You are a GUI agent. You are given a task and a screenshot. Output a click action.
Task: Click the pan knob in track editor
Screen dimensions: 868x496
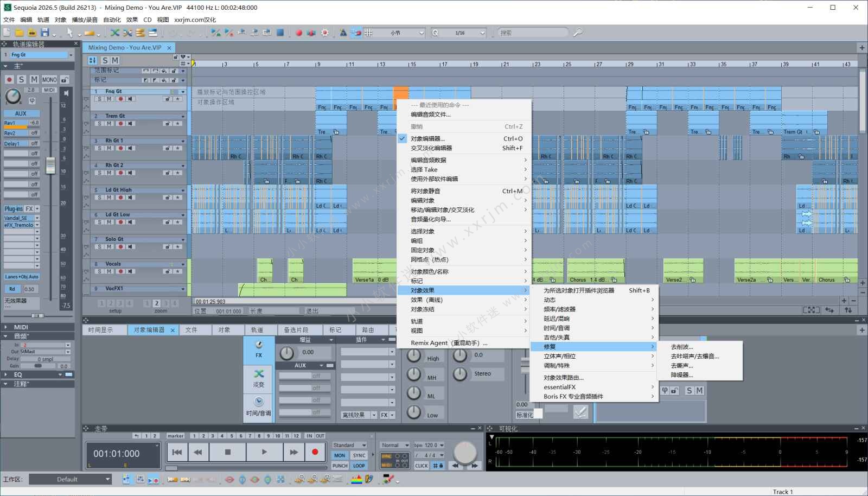pyautogui.click(x=13, y=97)
